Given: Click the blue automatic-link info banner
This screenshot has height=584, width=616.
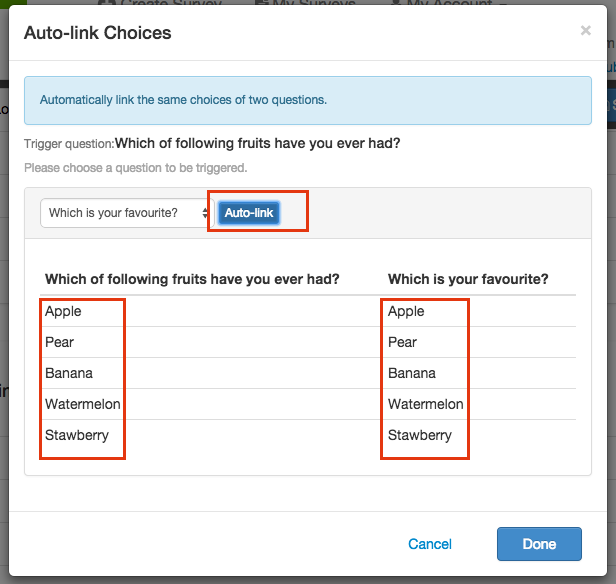Looking at the screenshot, I should 307,100.
